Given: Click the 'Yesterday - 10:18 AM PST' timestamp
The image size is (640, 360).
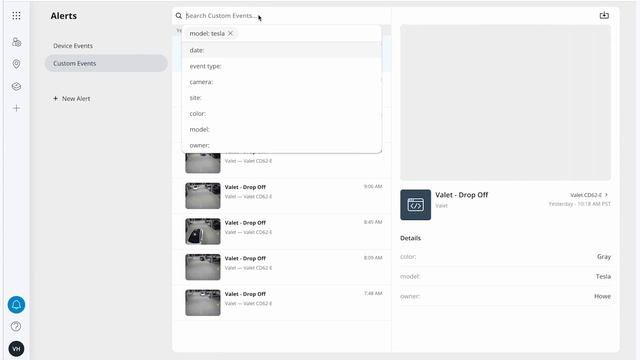Looking at the screenshot, I should click(x=580, y=204).
